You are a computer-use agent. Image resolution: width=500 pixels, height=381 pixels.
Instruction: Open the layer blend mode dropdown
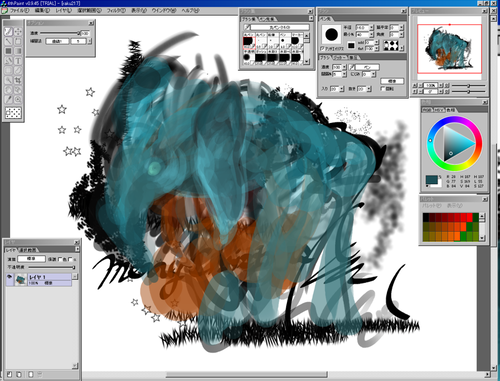coord(31,259)
